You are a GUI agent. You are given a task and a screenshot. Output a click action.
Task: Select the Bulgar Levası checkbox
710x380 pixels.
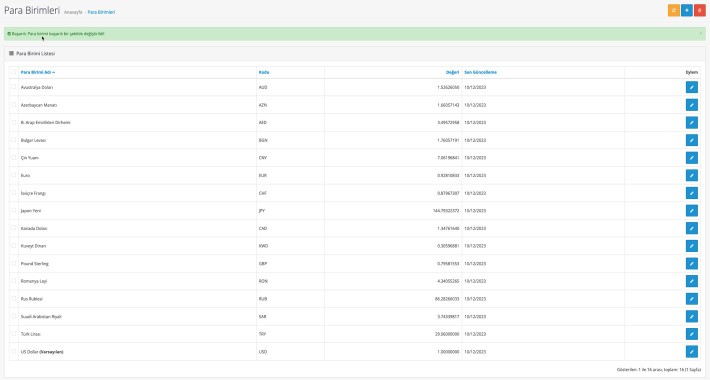(x=14, y=139)
